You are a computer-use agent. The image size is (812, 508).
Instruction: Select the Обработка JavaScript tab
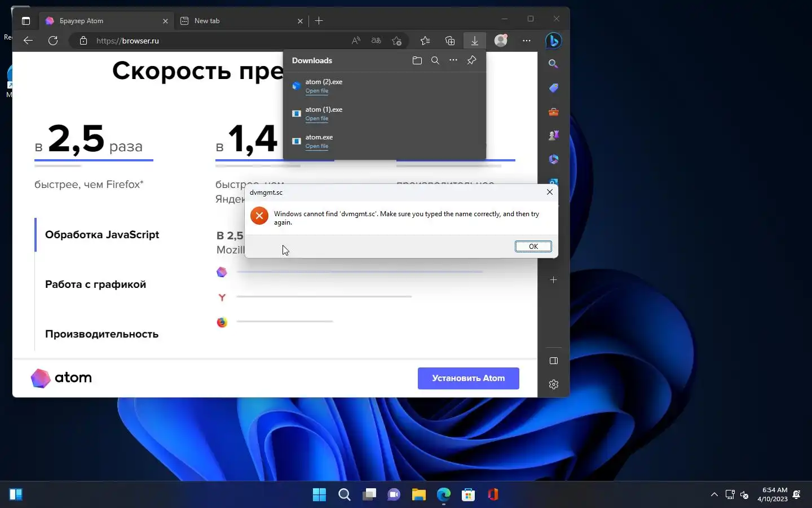[102, 235]
